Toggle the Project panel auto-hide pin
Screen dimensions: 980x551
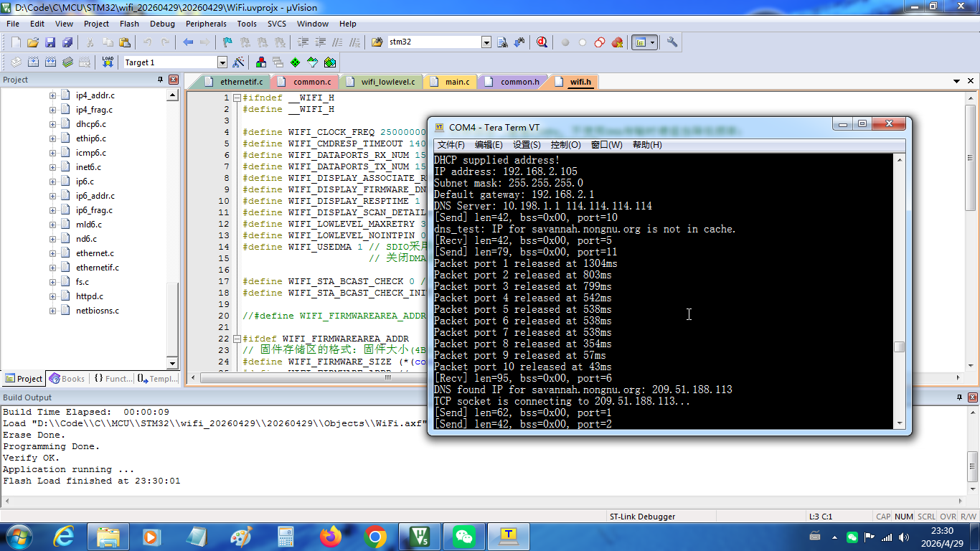[x=161, y=80]
